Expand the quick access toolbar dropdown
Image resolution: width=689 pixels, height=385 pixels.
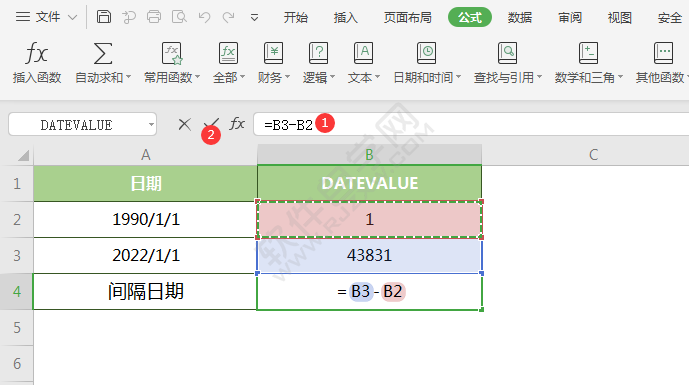[254, 18]
